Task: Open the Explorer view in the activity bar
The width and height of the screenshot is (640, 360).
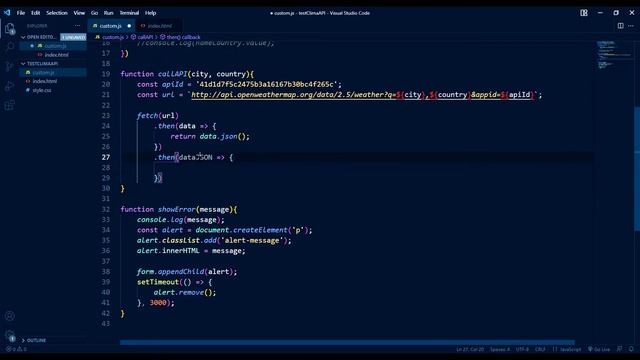Action: pos(10,29)
